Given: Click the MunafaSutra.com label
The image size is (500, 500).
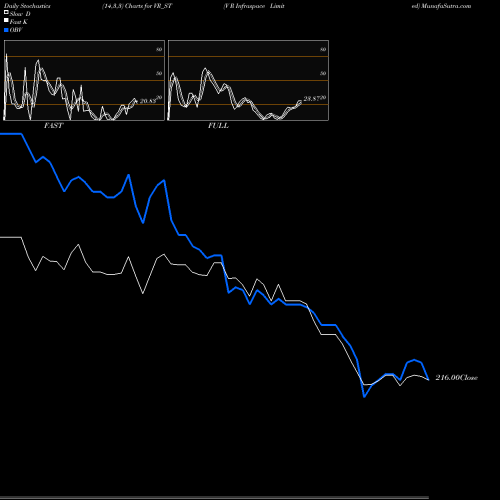Looking at the screenshot, I should click(446, 6).
